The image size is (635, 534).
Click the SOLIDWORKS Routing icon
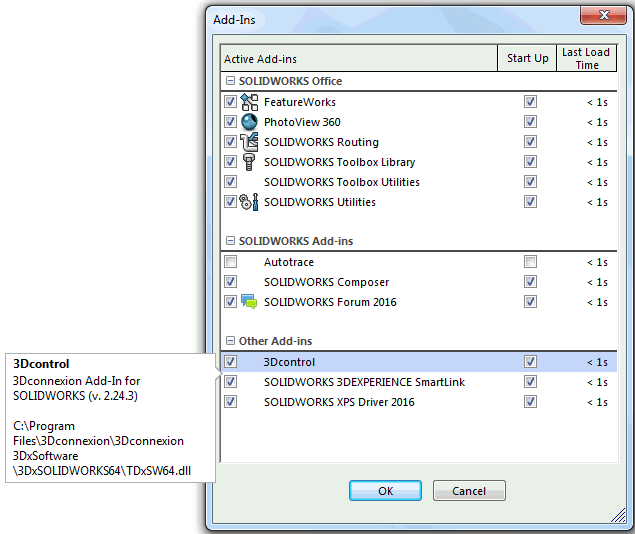pos(249,142)
